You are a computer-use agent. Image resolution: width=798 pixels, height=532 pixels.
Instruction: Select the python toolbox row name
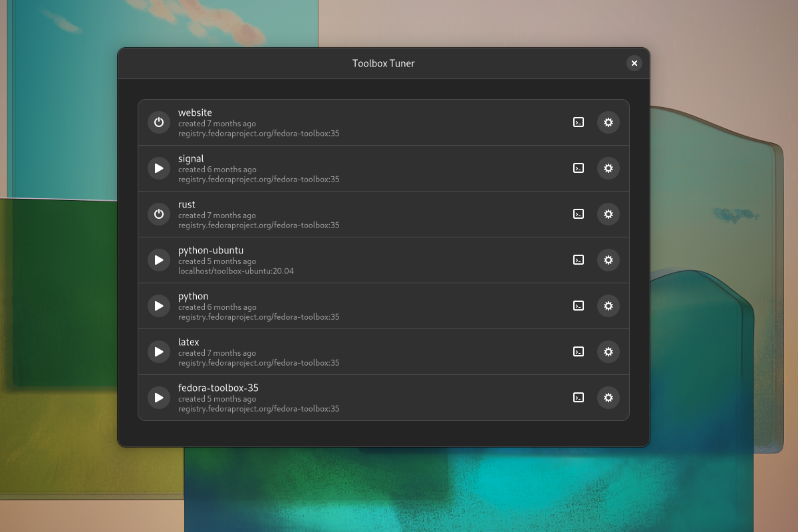(194, 297)
